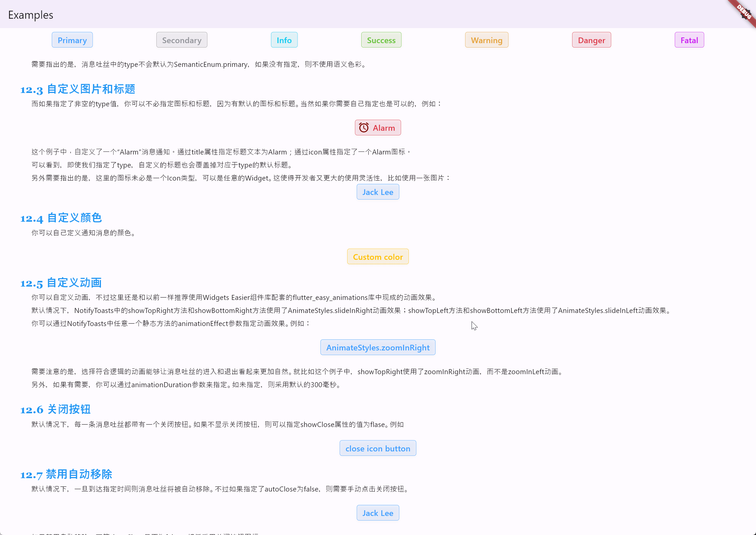756x535 pixels.
Task: Click the 12.3 自定义图片和标题 heading
Action: [78, 89]
